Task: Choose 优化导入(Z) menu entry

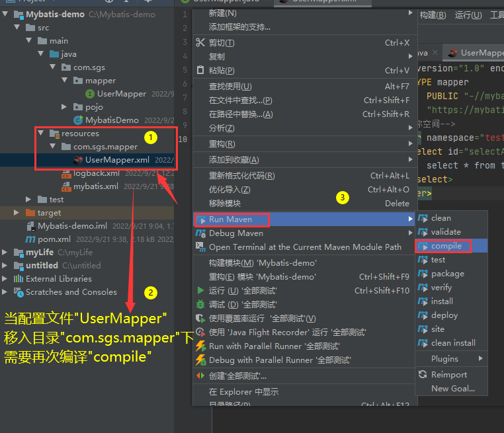Action: coord(305,190)
